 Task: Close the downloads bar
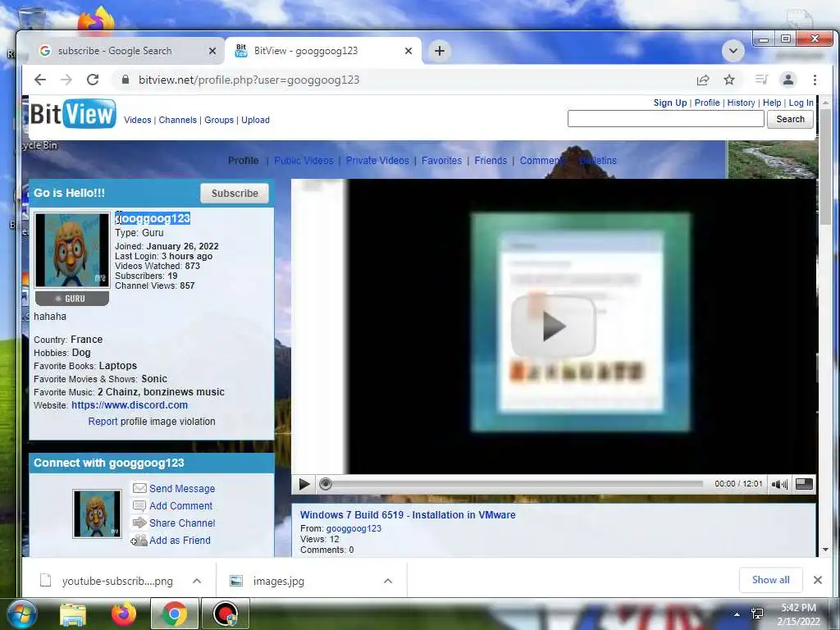click(x=818, y=580)
